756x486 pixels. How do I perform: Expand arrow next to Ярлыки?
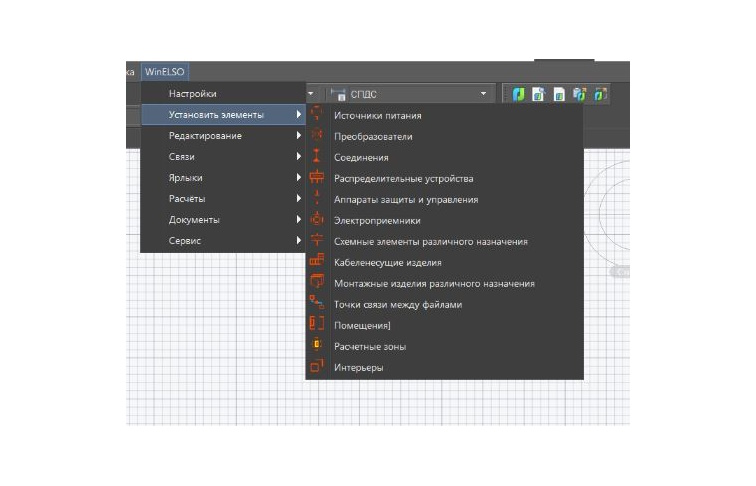tap(299, 177)
